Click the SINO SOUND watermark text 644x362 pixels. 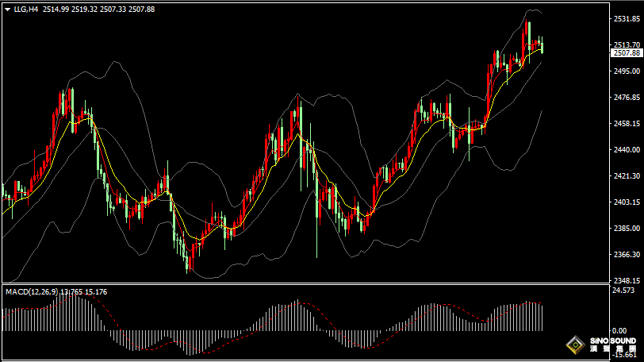click(612, 341)
